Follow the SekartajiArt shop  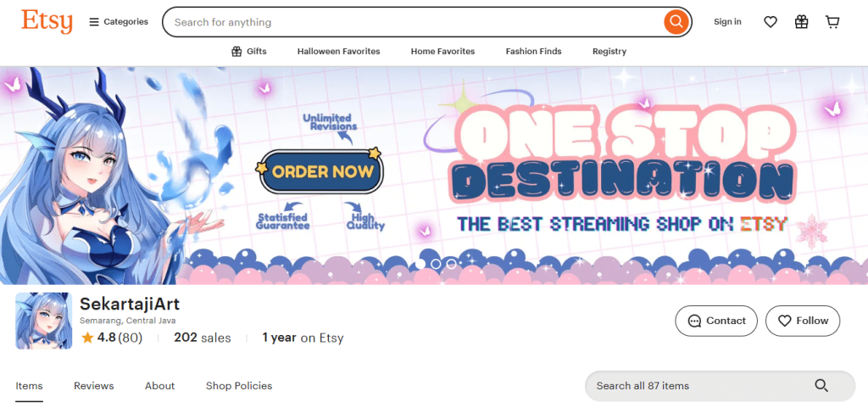click(x=802, y=321)
